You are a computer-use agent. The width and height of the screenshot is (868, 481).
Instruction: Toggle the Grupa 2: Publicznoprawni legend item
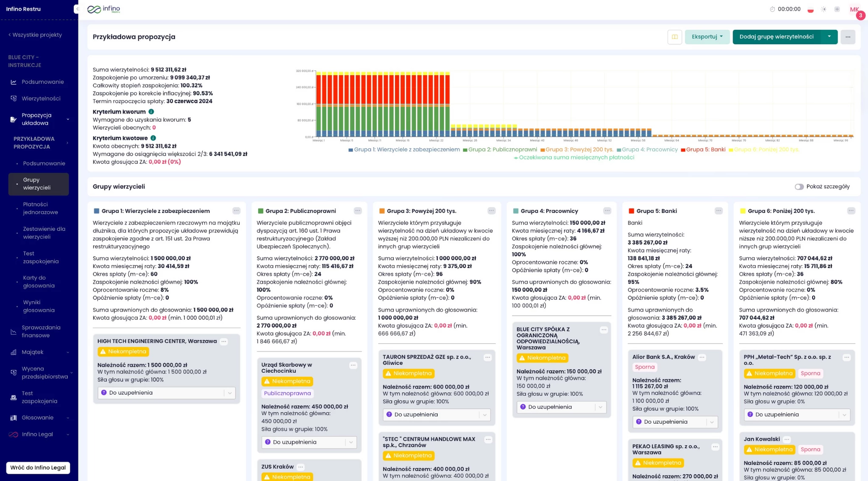tap(500, 149)
